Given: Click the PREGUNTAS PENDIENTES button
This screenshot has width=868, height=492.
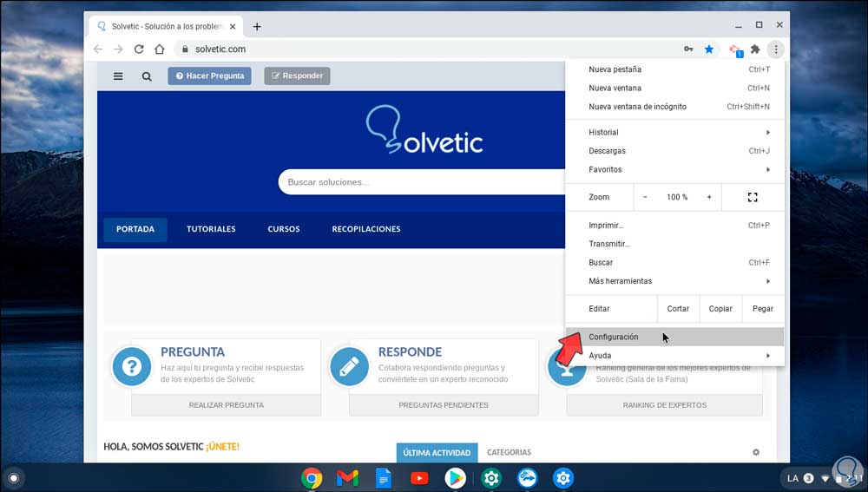Looking at the screenshot, I should pyautogui.click(x=444, y=405).
